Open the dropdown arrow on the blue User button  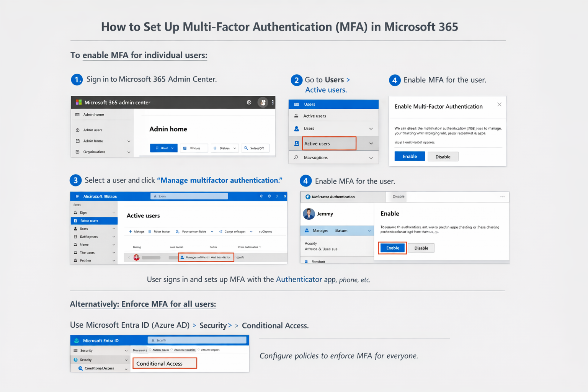[173, 148]
